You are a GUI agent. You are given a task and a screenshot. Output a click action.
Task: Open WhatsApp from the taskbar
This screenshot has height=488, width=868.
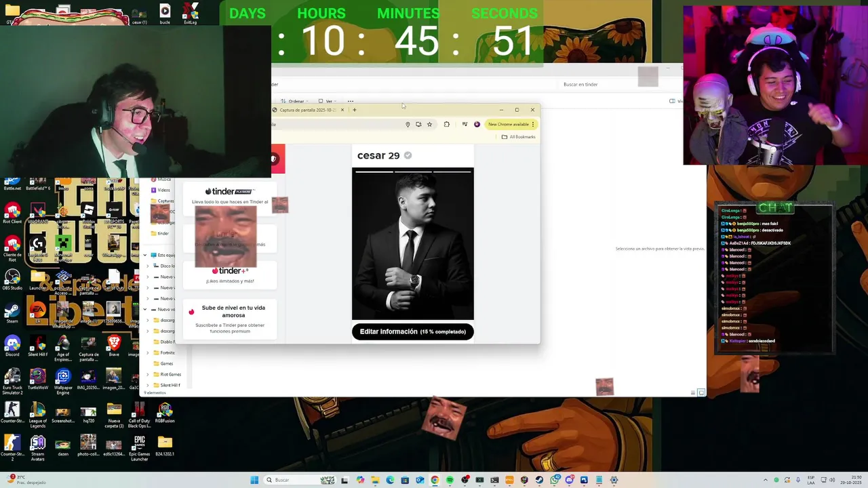click(554, 480)
